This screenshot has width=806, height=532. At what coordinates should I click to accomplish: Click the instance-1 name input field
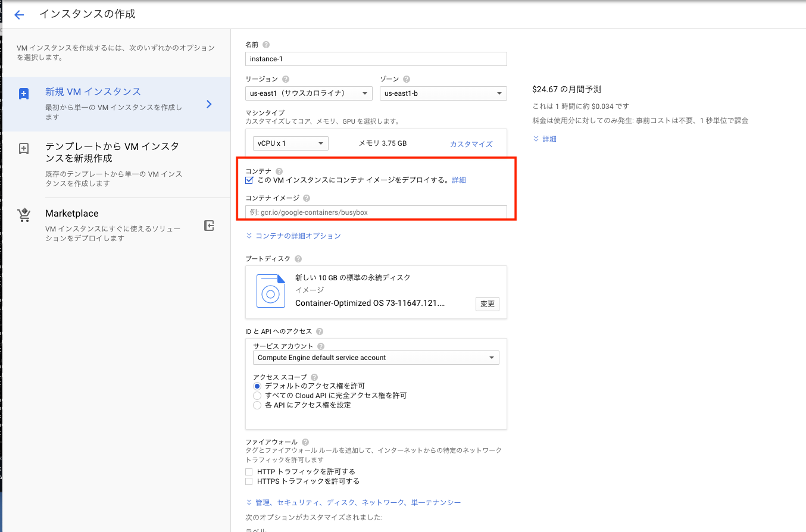pos(376,59)
